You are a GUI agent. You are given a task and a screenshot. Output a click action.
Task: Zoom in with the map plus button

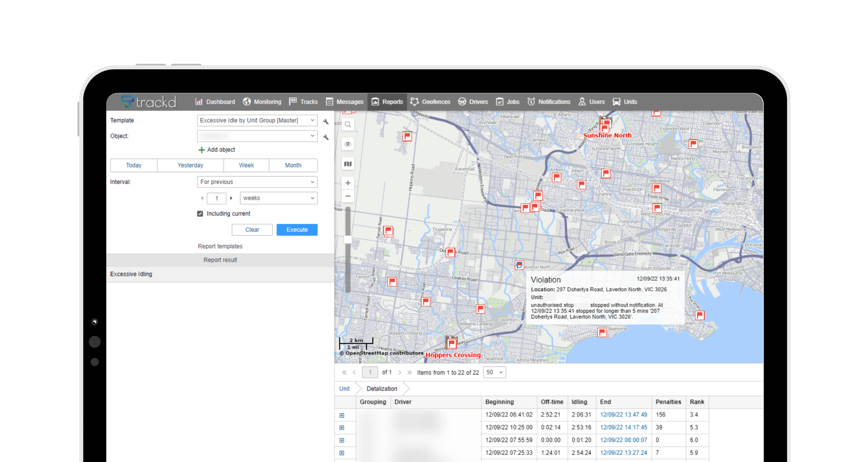[x=348, y=183]
